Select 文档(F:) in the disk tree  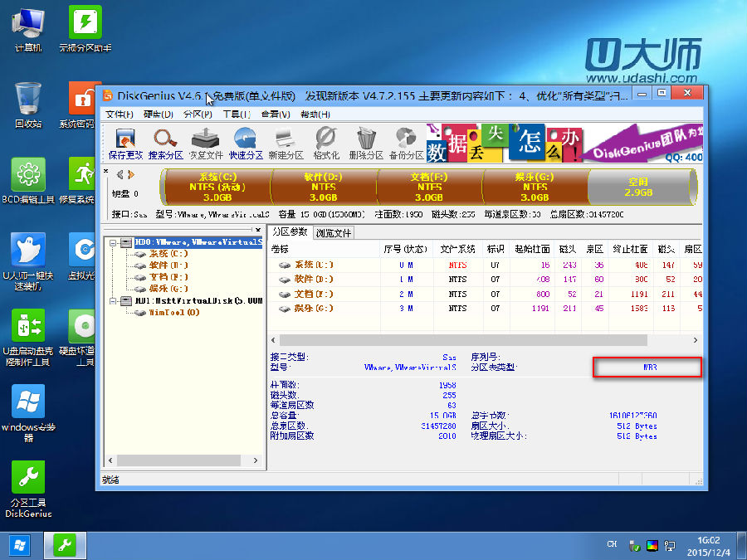(x=168, y=276)
